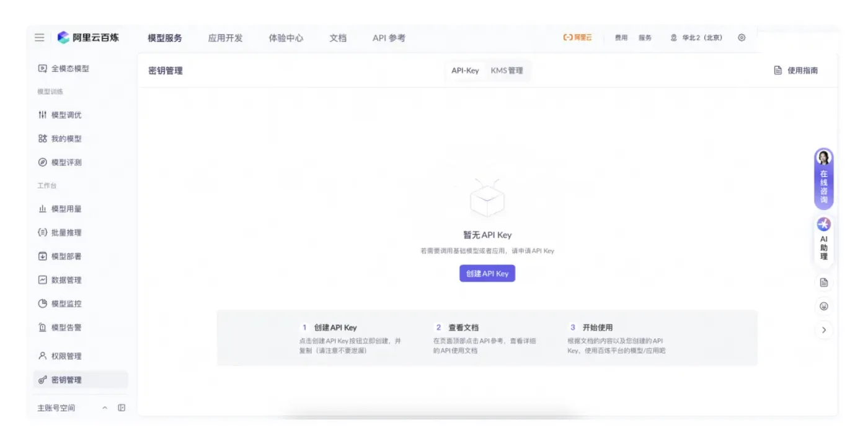Open the 模型服务 top menu
The height and width of the screenshot is (441, 868).
point(165,38)
